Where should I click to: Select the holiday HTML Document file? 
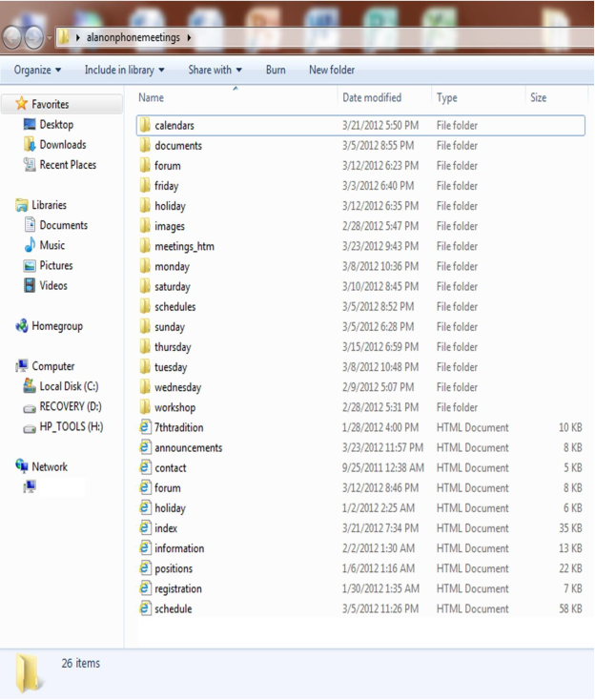(360, 508)
